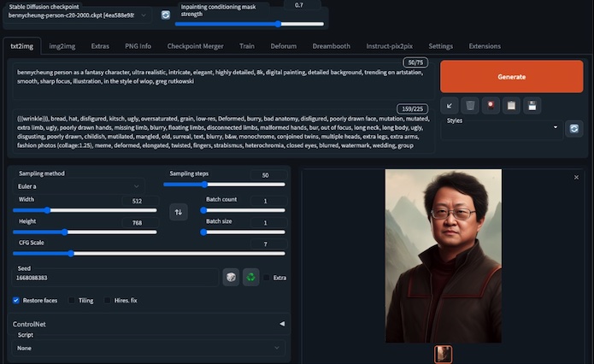Open the Sampling method dropdown
This screenshot has height=364, width=594.
tap(79, 185)
